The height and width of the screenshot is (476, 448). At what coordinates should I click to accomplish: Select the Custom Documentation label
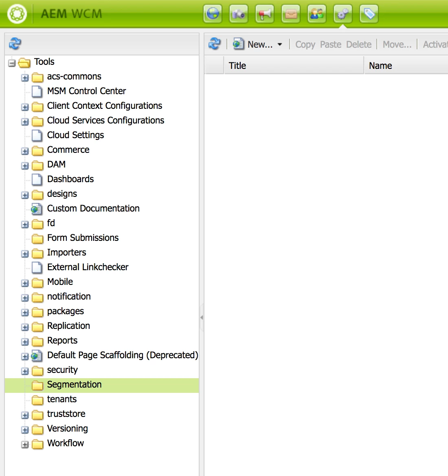tap(93, 208)
